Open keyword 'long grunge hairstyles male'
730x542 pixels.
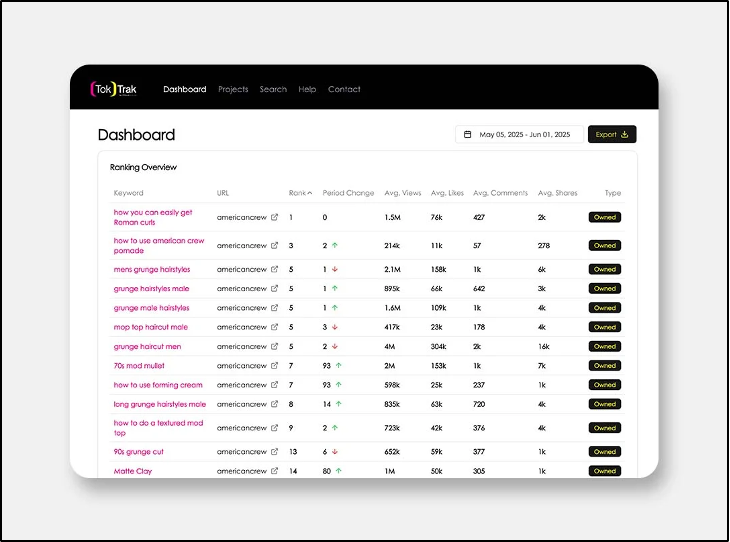point(160,404)
